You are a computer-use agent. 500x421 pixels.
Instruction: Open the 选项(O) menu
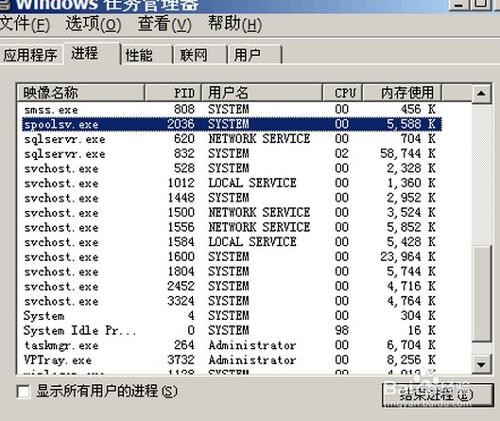(93, 24)
